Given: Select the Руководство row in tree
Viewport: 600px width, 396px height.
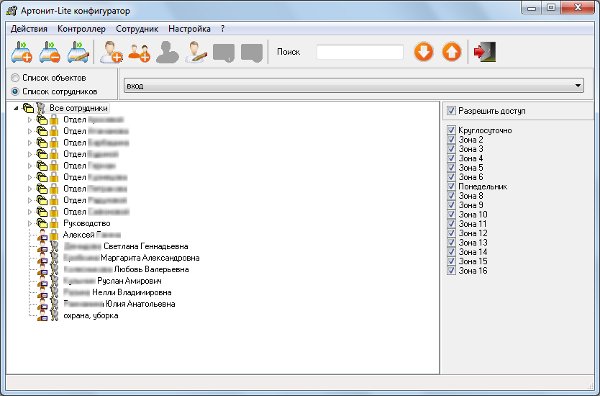Looking at the screenshot, I should pyautogui.click(x=86, y=223).
